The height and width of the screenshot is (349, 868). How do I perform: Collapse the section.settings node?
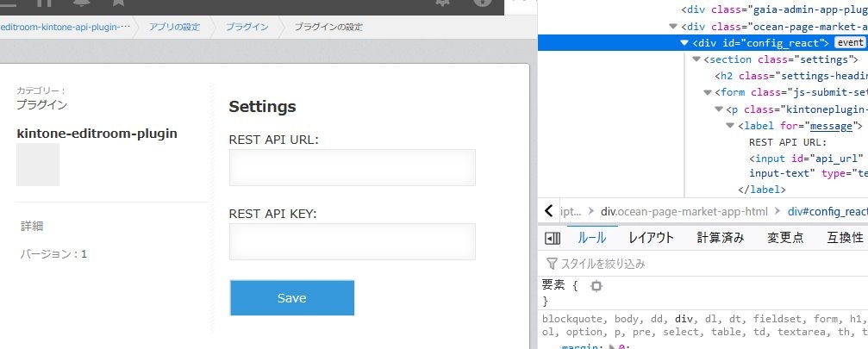click(x=696, y=59)
